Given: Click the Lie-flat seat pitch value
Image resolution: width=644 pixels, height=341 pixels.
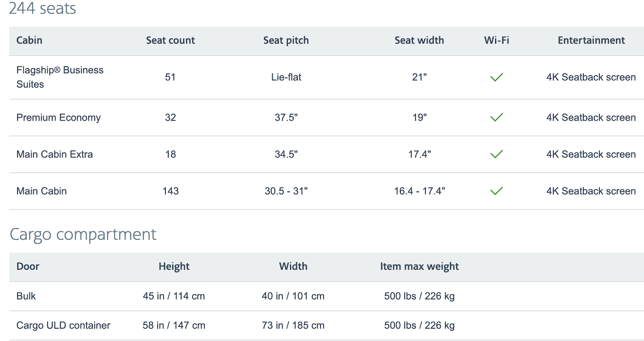Looking at the screenshot, I should (286, 77).
